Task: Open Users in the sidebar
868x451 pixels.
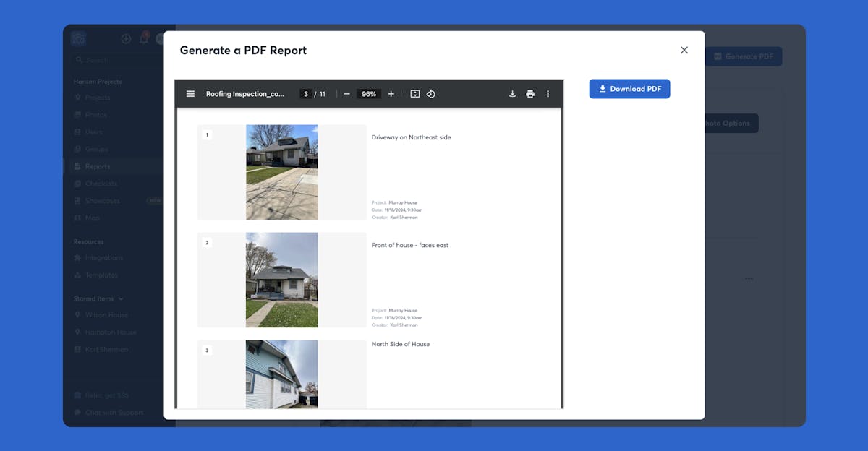Action: [x=93, y=132]
